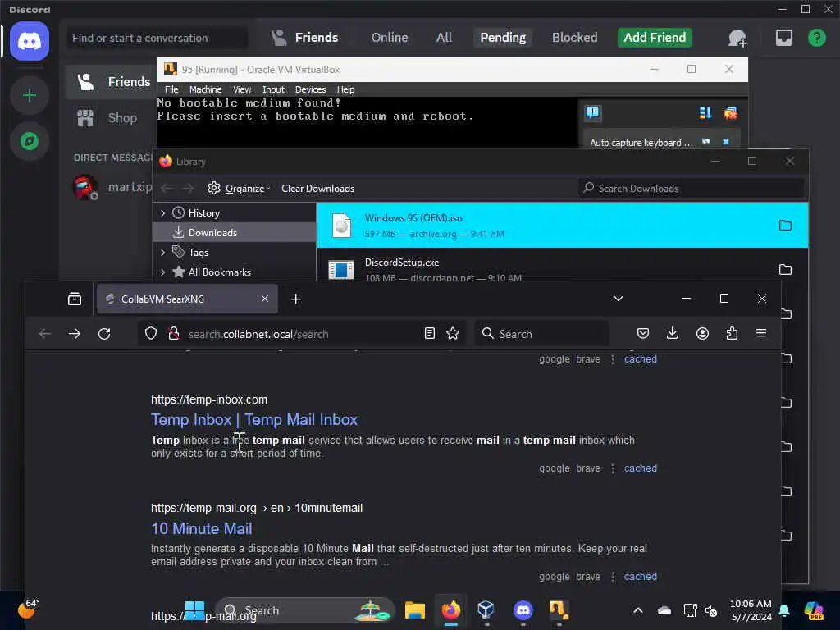Open Firefox application hamburger menu
The height and width of the screenshot is (630, 840).
[761, 333]
